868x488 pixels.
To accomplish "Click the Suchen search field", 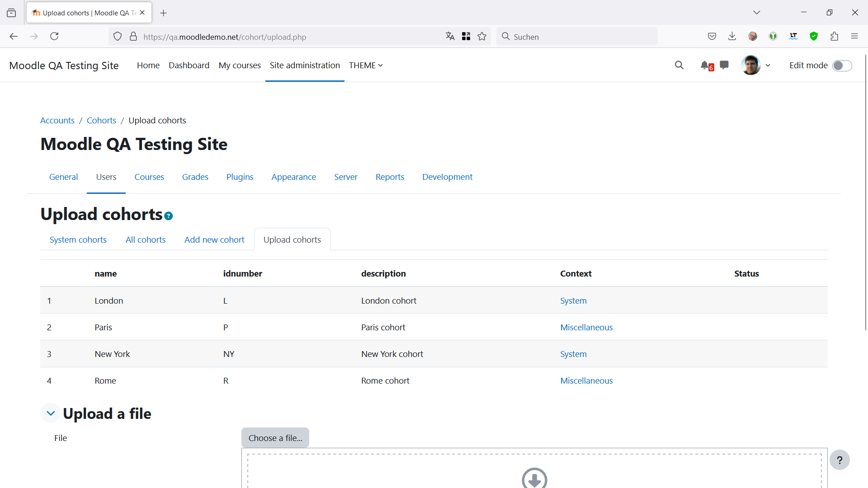I will tap(577, 37).
